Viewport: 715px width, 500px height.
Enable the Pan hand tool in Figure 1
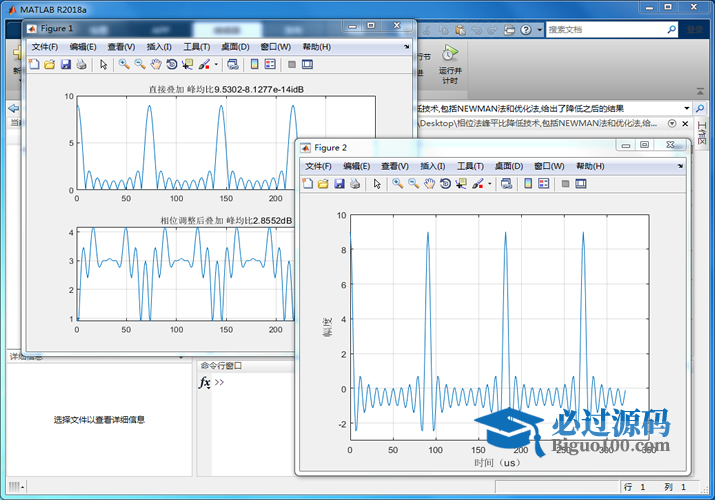click(x=156, y=64)
